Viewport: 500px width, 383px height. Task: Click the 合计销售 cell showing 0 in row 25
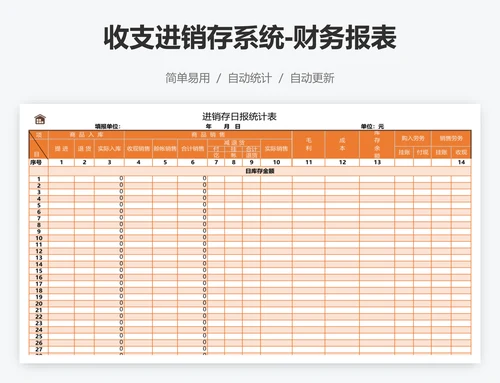pos(192,336)
